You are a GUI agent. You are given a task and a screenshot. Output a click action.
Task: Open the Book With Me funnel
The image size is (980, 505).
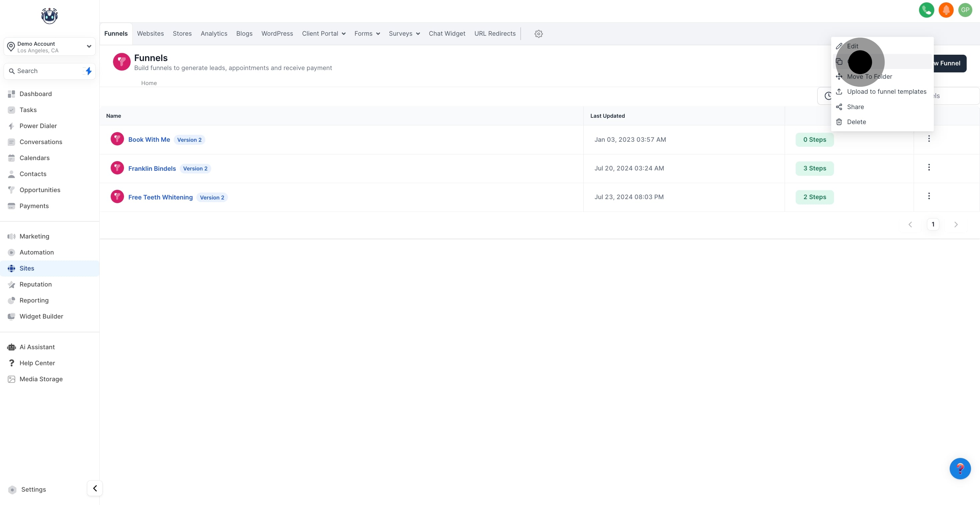[x=149, y=140]
